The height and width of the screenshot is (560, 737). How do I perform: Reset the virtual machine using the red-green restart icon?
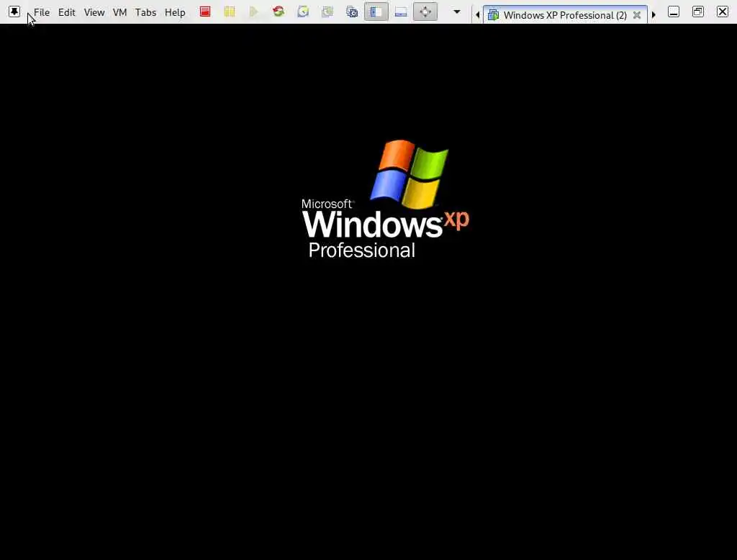point(279,12)
